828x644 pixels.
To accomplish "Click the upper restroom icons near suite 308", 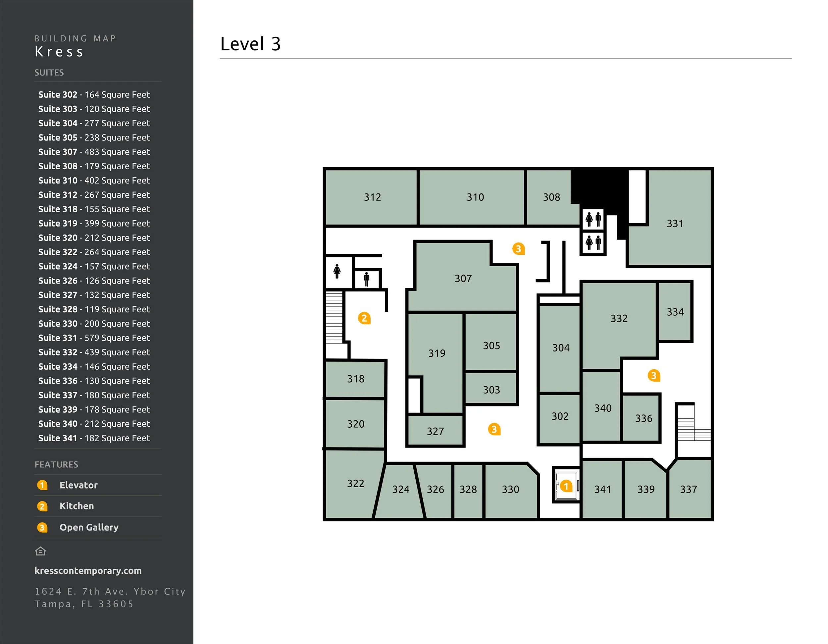I will (x=593, y=219).
